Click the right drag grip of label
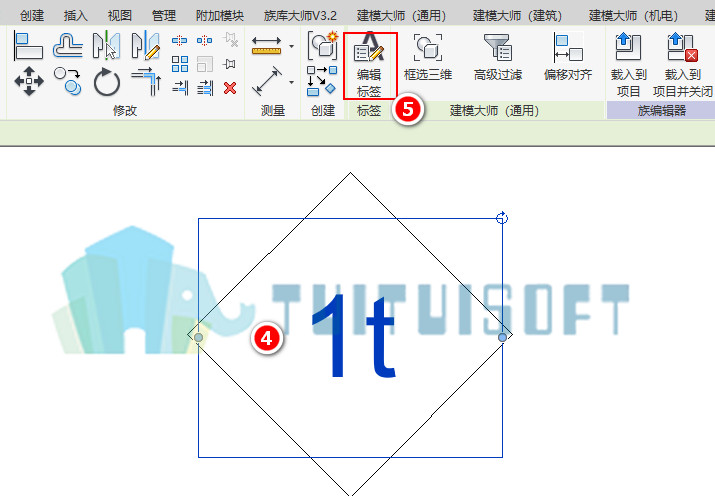The width and height of the screenshot is (715, 496). 502,337
